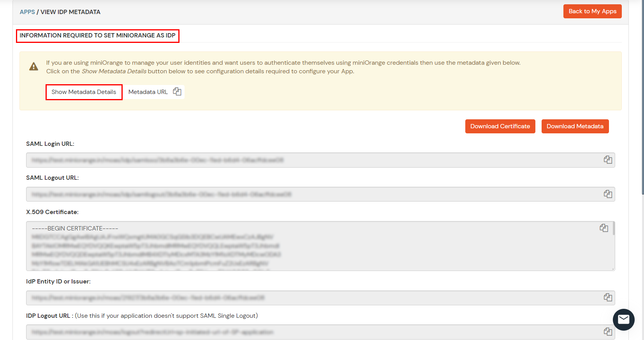Copy the Metadata URL with its copy icon
This screenshot has height=340, width=644.
click(x=177, y=92)
